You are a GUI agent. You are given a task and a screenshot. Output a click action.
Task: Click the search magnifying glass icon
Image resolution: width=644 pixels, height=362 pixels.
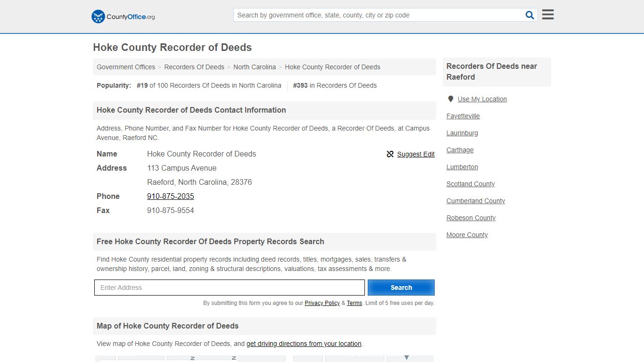[x=529, y=15]
